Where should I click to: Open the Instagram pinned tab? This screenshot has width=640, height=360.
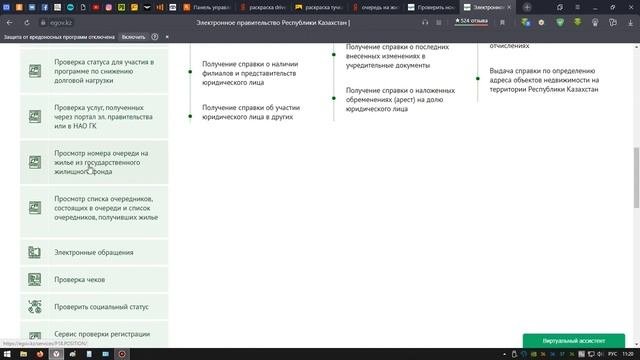(x=109, y=7)
